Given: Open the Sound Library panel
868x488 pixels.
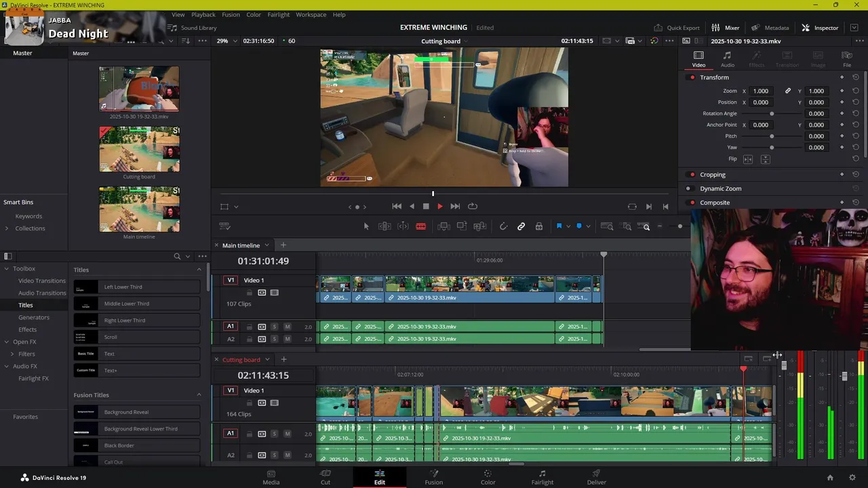Looking at the screenshot, I should tap(193, 28).
